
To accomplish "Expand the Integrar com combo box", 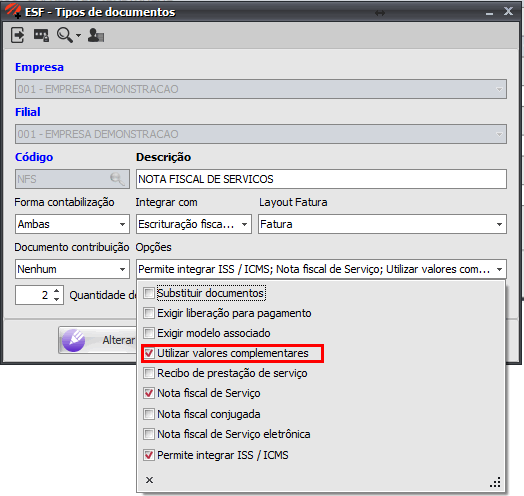I will click(x=193, y=224).
